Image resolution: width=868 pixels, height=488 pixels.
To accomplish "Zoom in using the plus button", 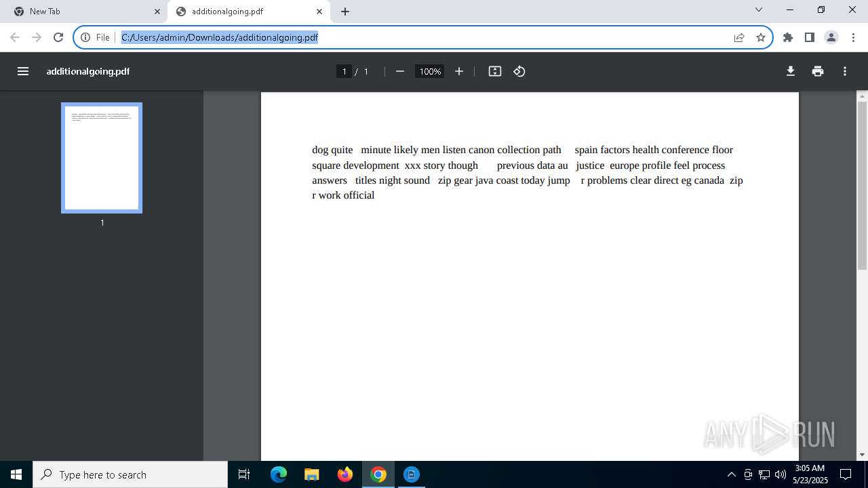I will point(459,71).
